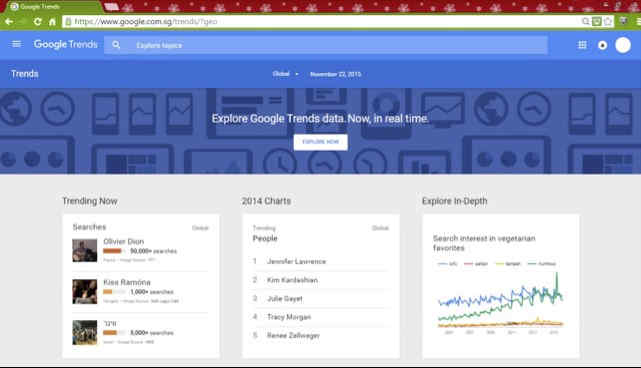The height and width of the screenshot is (368, 641).
Task: Open the Olivier Dion trending search
Action: (123, 241)
